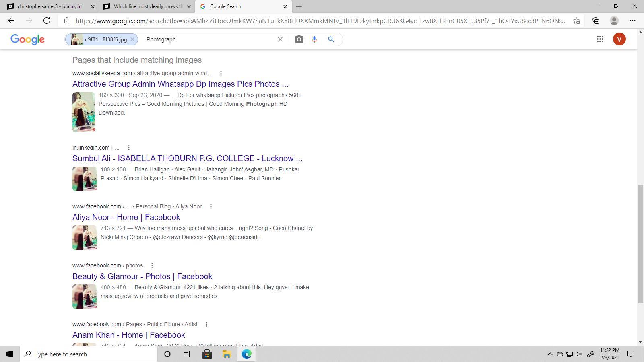Open Edge settings and more menu
The width and height of the screenshot is (644, 362).
click(633, 21)
